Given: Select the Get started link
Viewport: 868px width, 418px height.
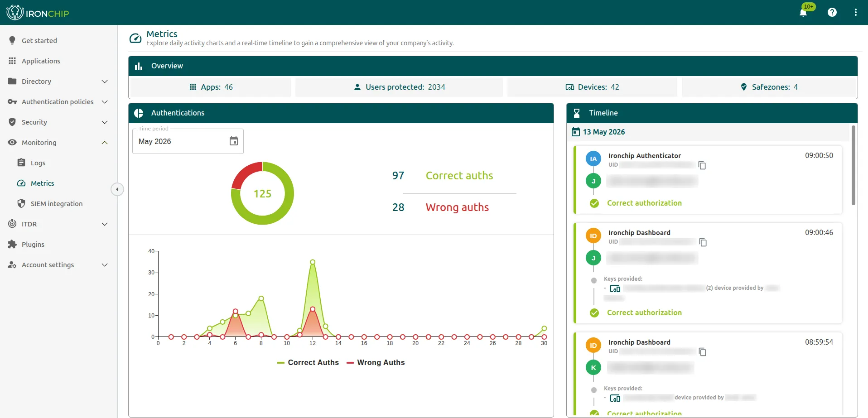Looking at the screenshot, I should tap(39, 41).
